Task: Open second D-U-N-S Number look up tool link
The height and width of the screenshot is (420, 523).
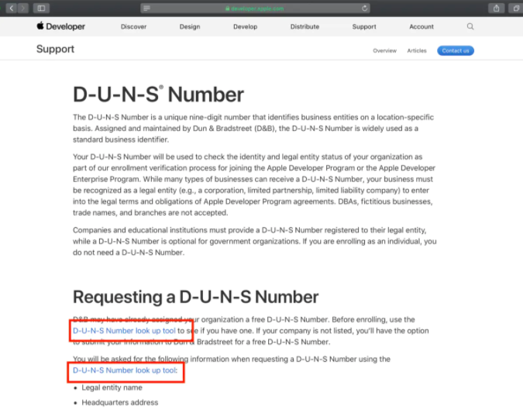Action: tap(124, 370)
